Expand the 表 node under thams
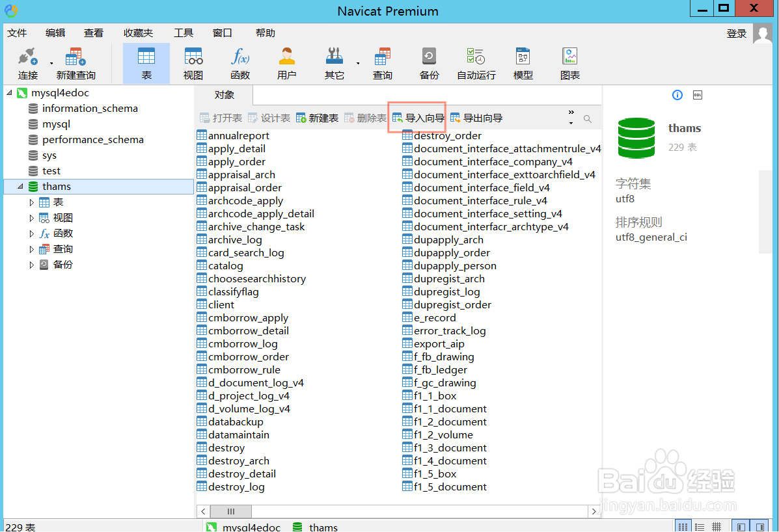 [x=31, y=202]
